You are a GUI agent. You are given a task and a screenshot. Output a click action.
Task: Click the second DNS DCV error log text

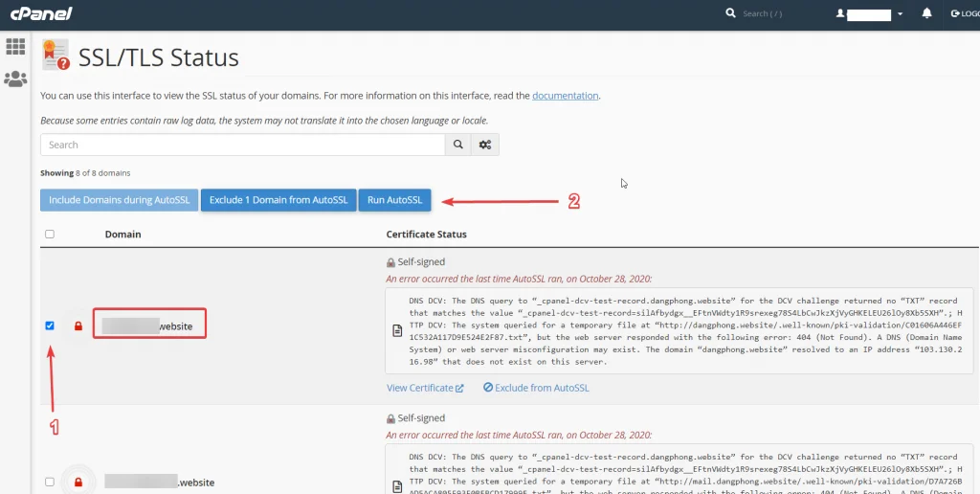(687, 473)
